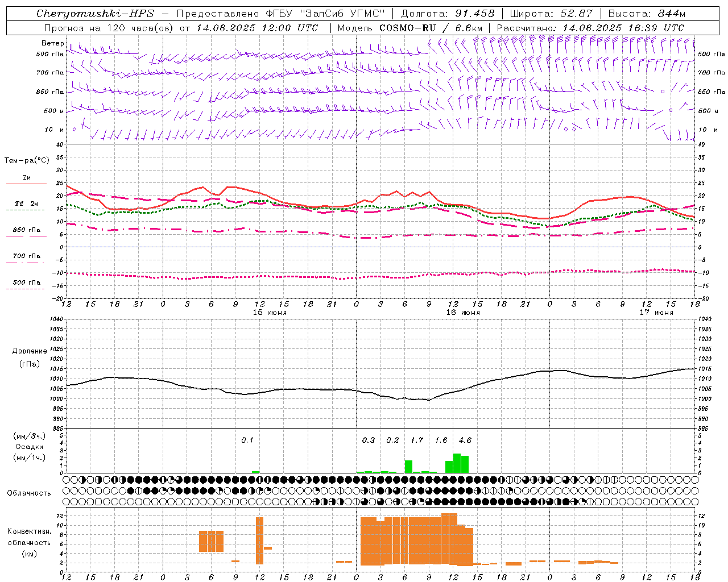Image resolution: width=728 pixels, height=582 pixels.
Task: Click the dash-dot 700 гПа legend line sample
Action: pos(25,263)
